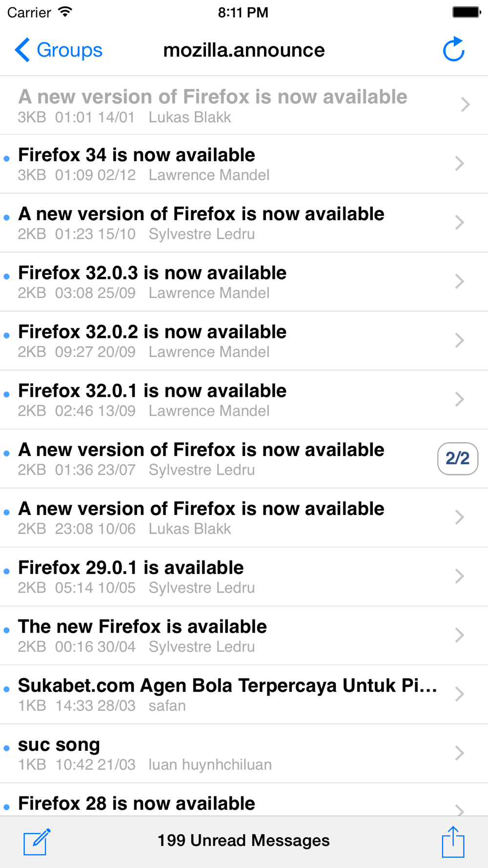This screenshot has width=488, height=868.
Task: Open Firefox 32.0.1 is now available
Action: click(244, 400)
